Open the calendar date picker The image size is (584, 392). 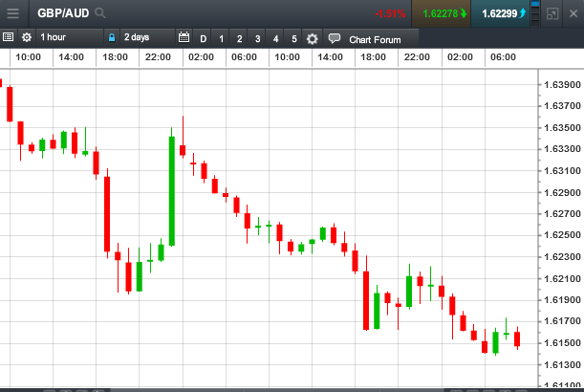(184, 37)
